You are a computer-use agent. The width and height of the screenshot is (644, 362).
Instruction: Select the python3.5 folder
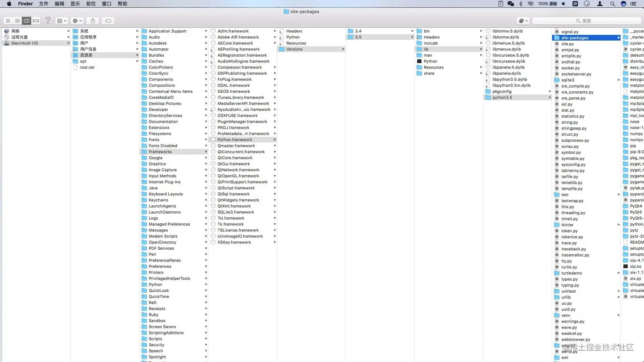click(518, 97)
